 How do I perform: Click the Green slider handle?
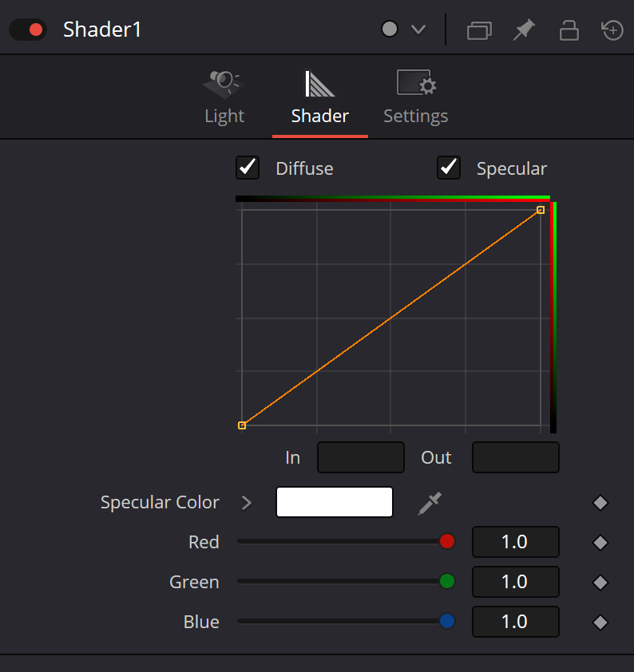[447, 581]
